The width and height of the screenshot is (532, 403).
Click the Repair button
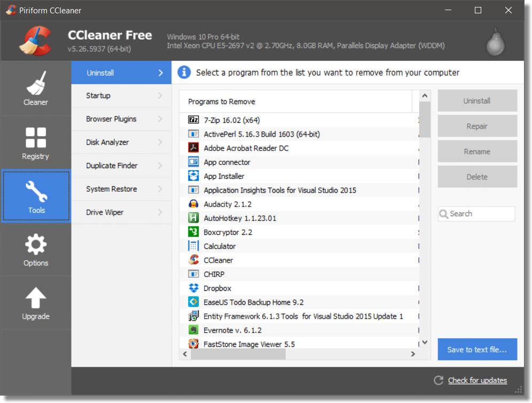[477, 126]
